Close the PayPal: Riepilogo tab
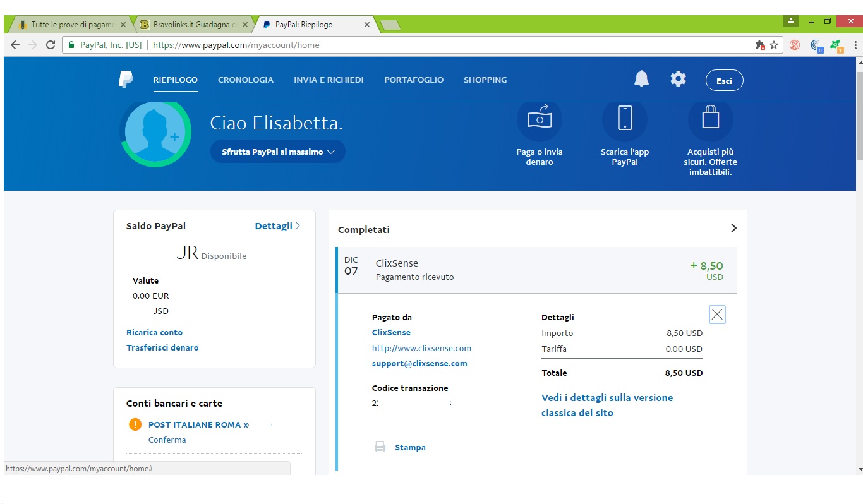863x504 pixels. (x=367, y=25)
